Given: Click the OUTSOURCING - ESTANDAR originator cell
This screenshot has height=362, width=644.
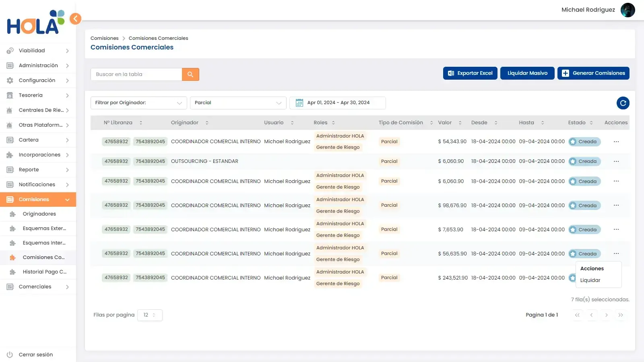Looking at the screenshot, I should (x=204, y=161).
